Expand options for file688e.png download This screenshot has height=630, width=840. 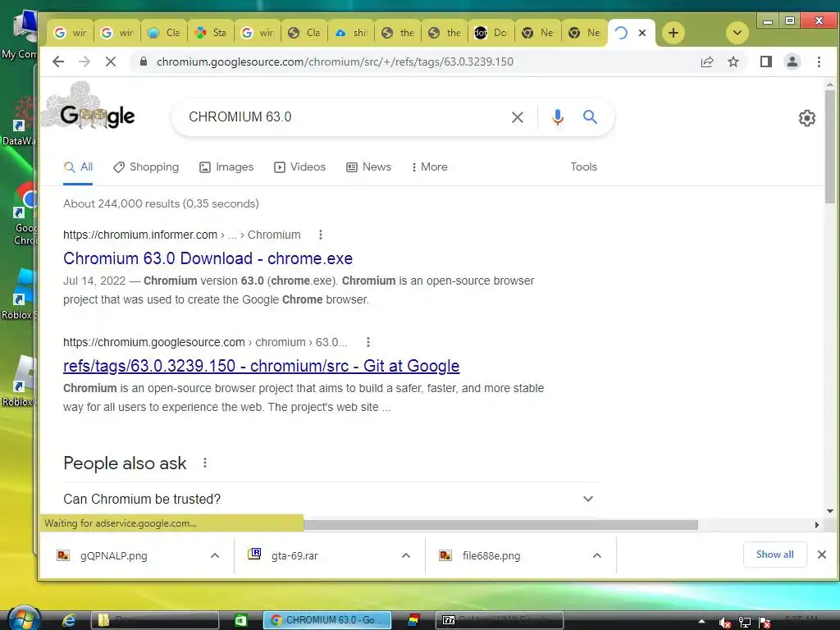point(597,555)
